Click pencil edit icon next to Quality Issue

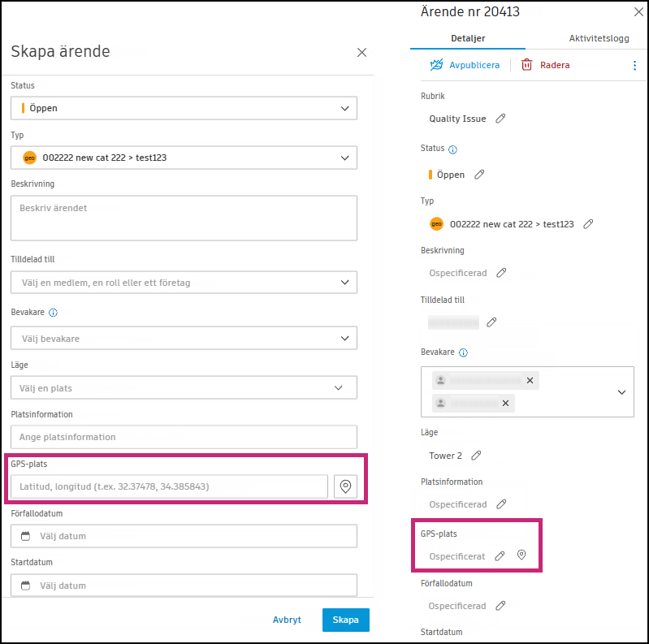500,119
